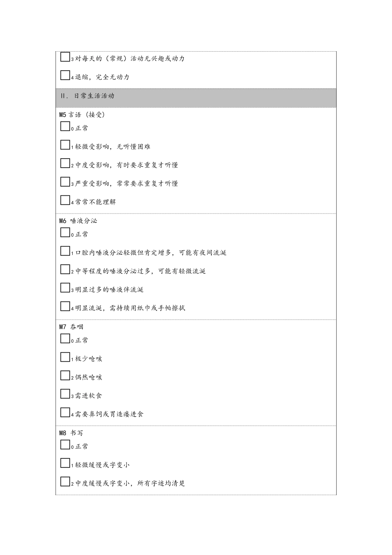Check M8 书写 option 0 正常

click(x=65, y=445)
